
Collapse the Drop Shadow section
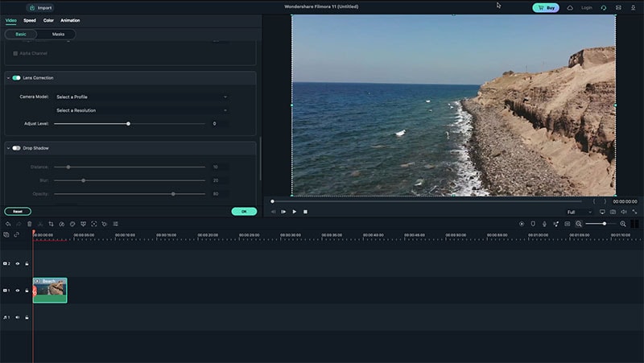point(8,148)
